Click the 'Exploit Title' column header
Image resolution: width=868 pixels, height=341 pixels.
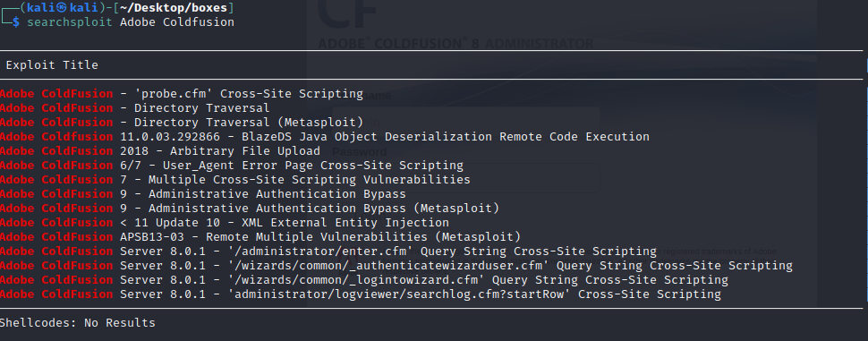52,65
